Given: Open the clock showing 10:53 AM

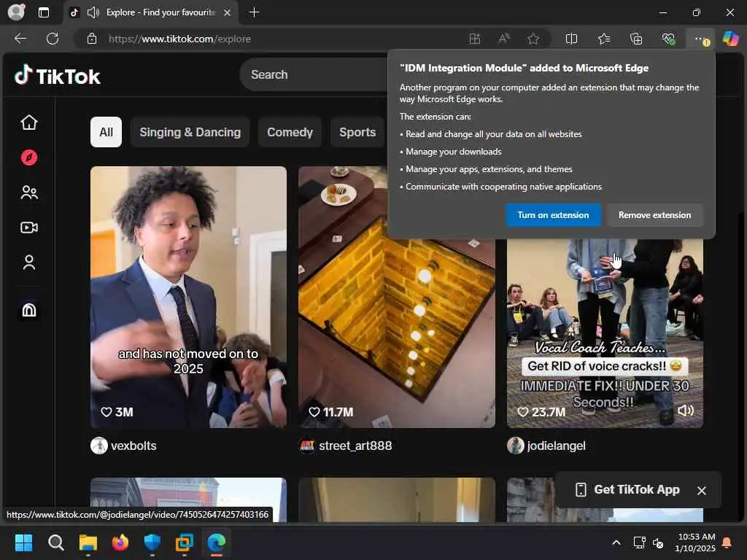Looking at the screenshot, I should pyautogui.click(x=695, y=542).
